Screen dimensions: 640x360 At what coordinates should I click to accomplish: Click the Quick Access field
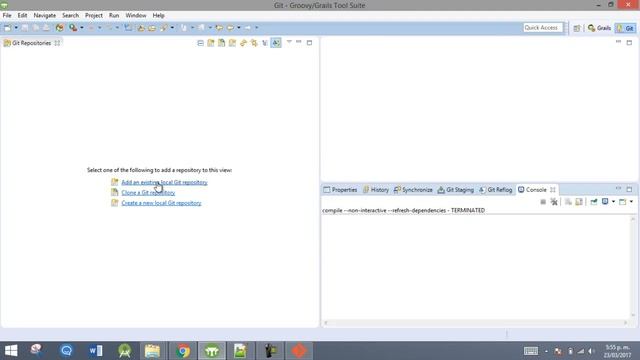[x=543, y=28]
